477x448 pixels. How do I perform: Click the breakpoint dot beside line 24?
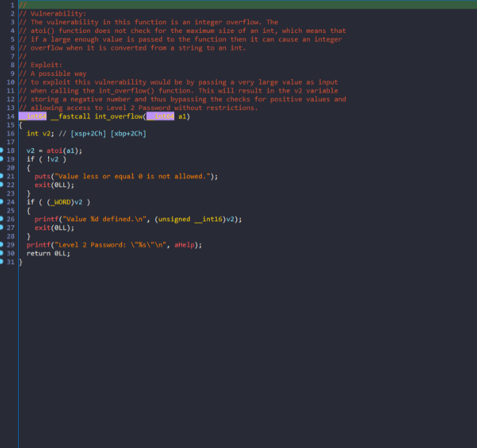[x=2, y=202]
